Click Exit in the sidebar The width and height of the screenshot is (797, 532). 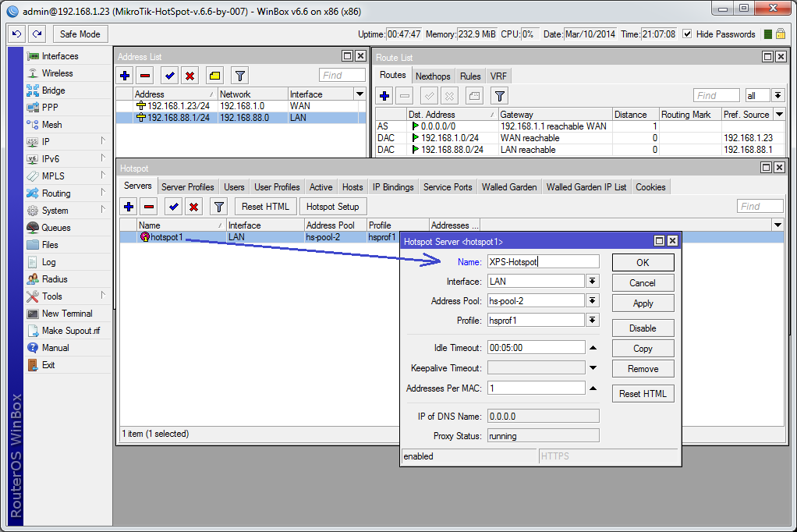pos(48,365)
